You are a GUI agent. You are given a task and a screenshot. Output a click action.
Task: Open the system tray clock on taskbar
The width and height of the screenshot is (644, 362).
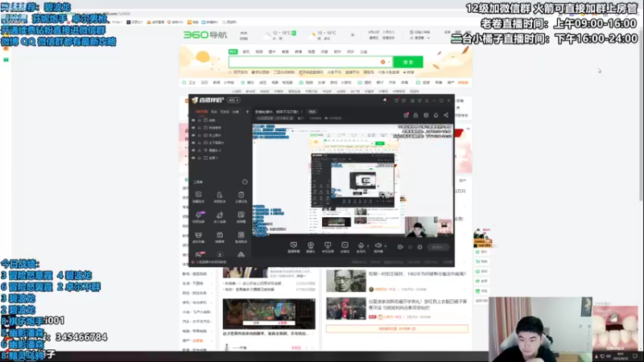[x=621, y=356]
